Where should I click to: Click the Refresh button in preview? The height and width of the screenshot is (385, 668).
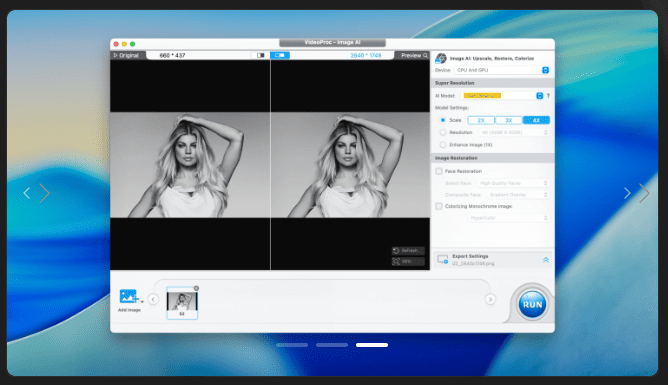coord(408,251)
